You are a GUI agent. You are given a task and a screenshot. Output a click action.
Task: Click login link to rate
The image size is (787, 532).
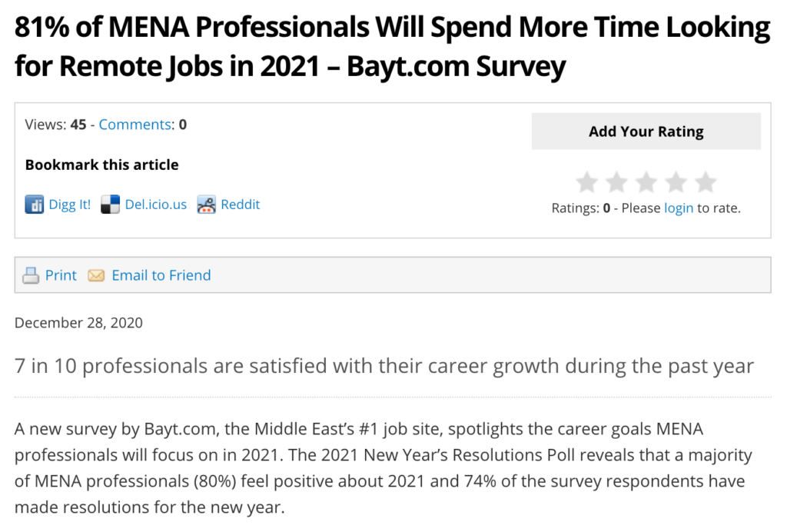point(679,208)
